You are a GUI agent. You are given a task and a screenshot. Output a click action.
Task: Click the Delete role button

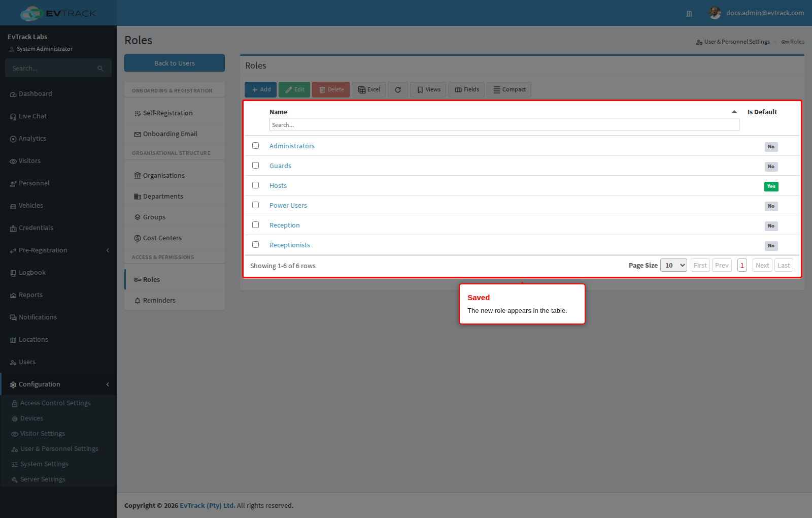tap(331, 90)
